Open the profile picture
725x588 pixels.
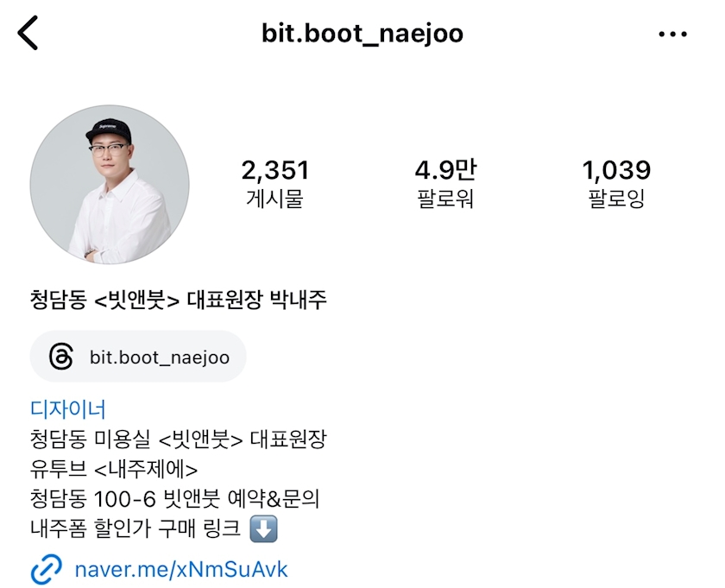click(110, 185)
